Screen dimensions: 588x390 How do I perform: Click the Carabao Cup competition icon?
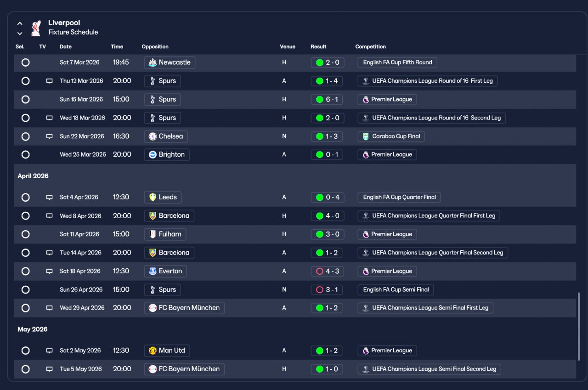(x=366, y=136)
